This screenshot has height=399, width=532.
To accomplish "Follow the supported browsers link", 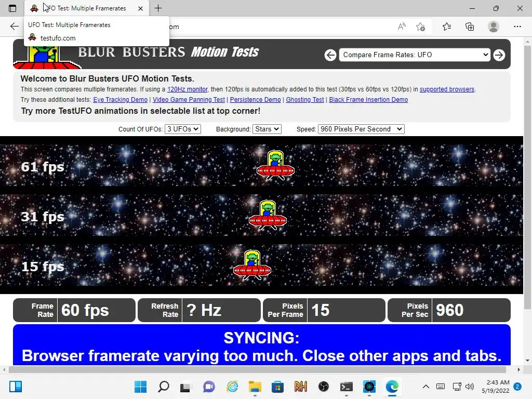I will click(447, 89).
